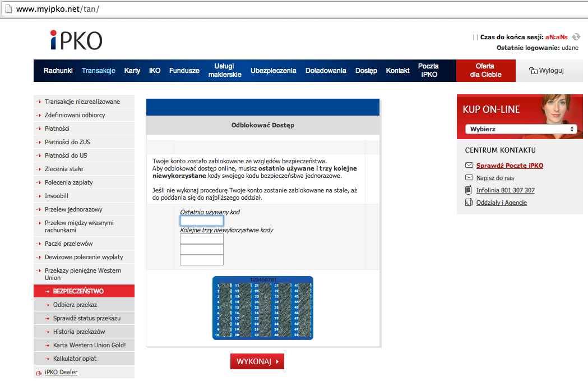Select Dewizowe polecenie wypłaty in sidebar
Screen dimensions: 588x381
click(84, 257)
